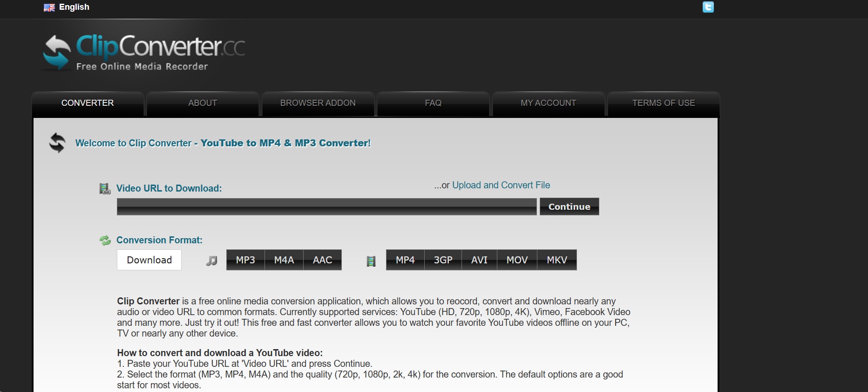Choose M4A conversion format
The image size is (868, 392).
(284, 260)
